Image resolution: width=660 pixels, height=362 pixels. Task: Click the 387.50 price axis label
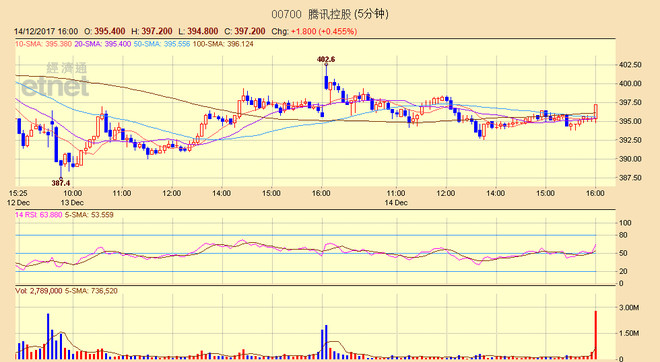630,178
